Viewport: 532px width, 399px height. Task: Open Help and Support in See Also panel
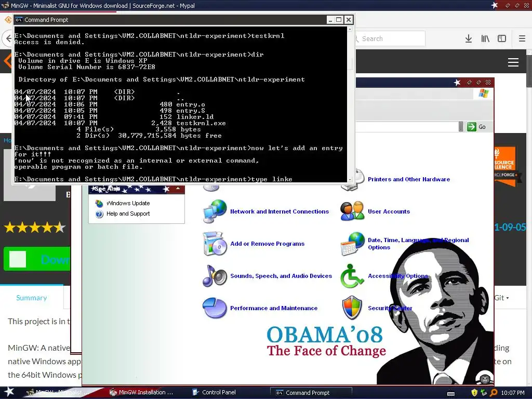tap(128, 214)
